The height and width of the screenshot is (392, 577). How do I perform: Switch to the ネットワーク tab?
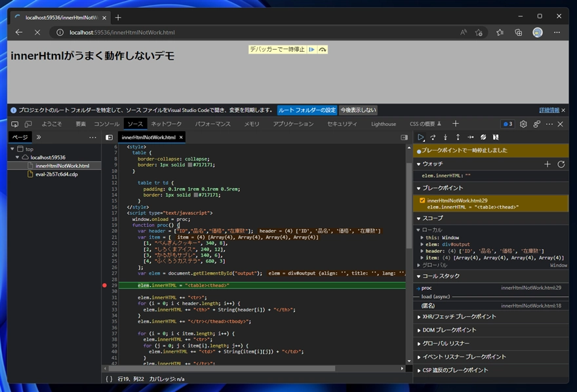[x=167, y=124]
